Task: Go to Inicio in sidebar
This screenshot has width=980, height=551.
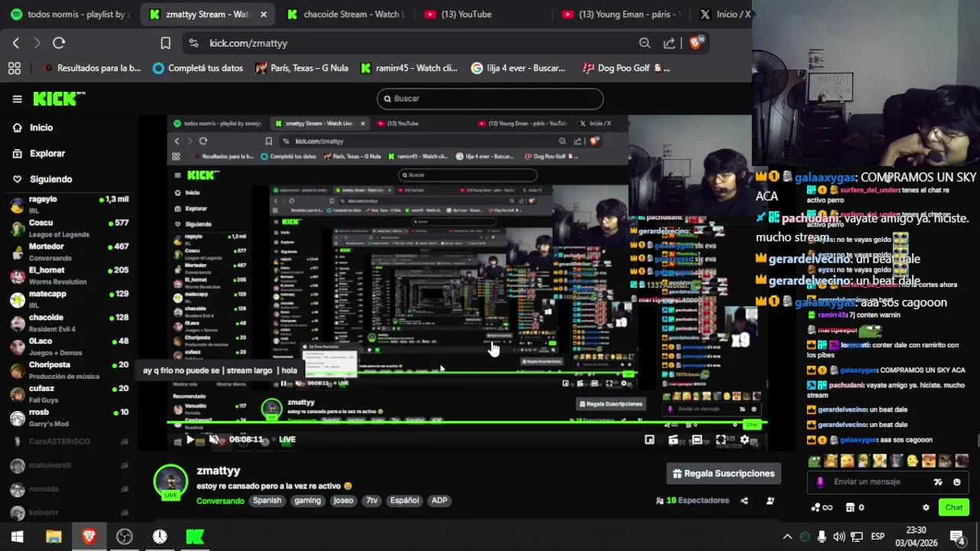Action: click(41, 128)
